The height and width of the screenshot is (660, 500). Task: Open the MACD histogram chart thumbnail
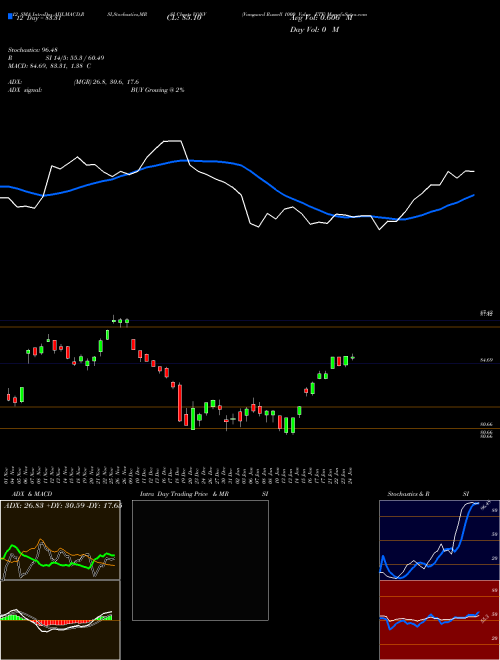pos(60,620)
